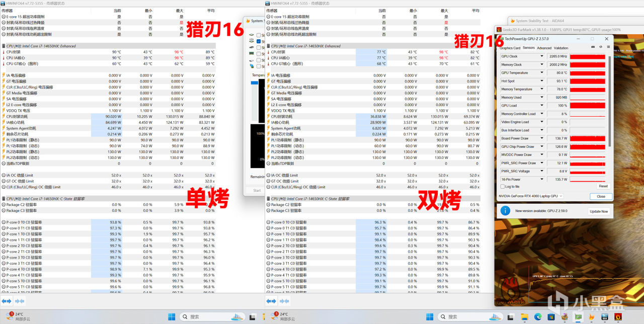This screenshot has height=324, width=644.
Task: Open Hot Spot sensor dropdown
Action: (x=542, y=81)
